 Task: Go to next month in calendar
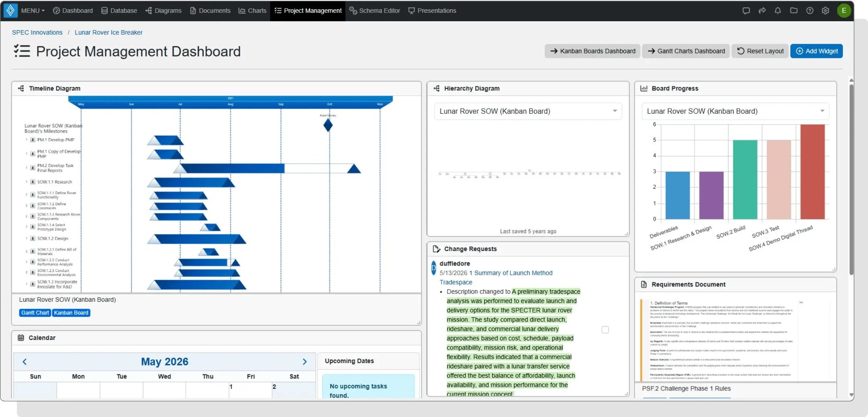(x=305, y=362)
